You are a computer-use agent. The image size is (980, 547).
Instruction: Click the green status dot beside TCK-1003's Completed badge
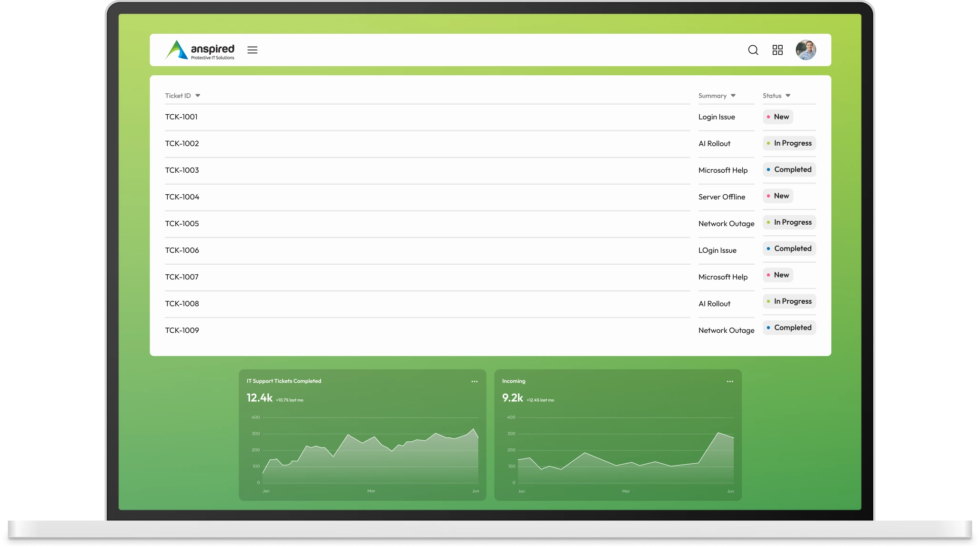point(768,169)
